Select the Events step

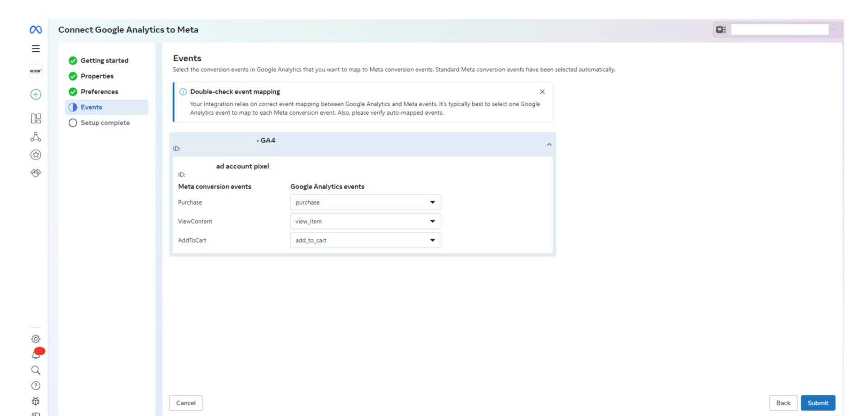(107, 107)
